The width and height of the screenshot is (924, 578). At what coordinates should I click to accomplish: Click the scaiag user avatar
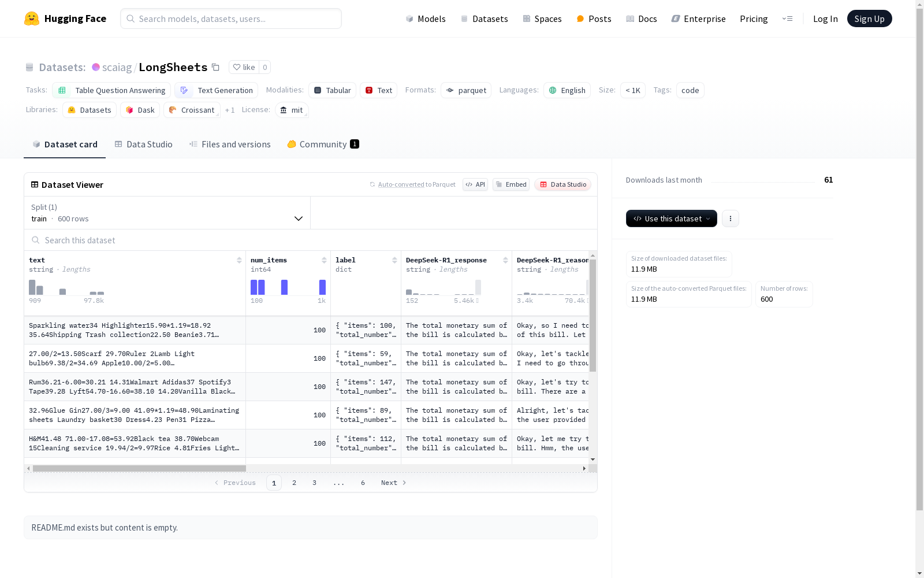[x=96, y=67]
